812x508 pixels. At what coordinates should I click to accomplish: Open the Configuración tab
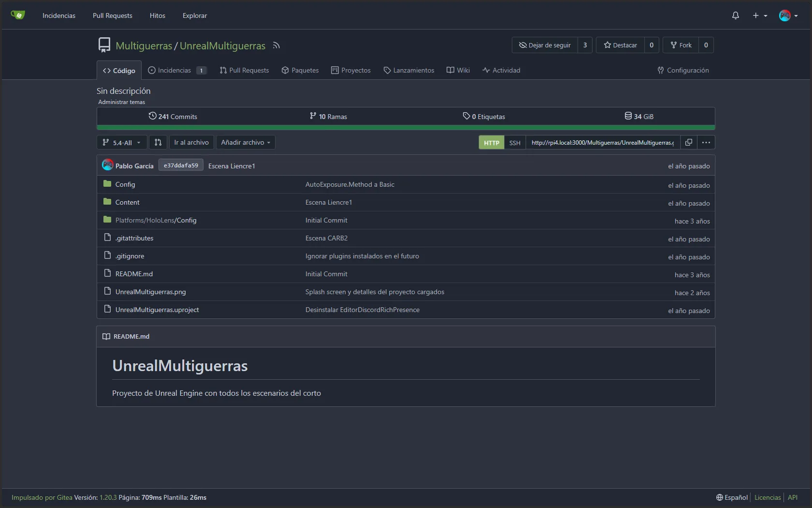(x=683, y=70)
